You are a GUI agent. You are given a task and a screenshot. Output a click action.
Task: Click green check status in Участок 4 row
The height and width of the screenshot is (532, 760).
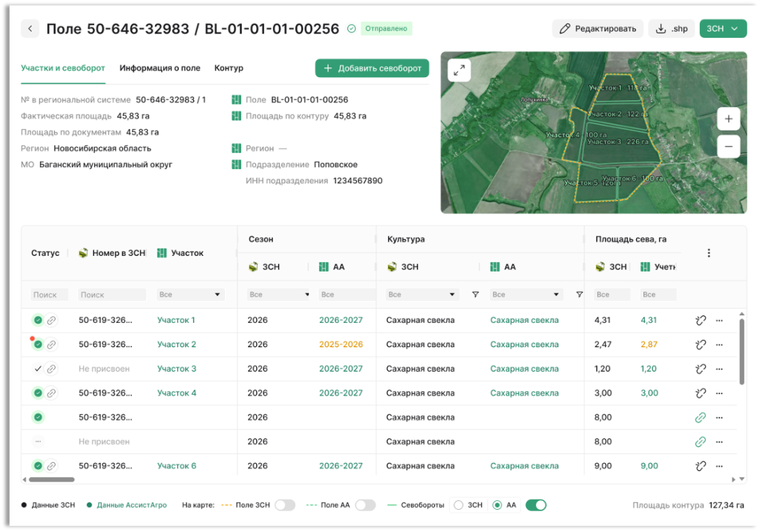(38, 393)
